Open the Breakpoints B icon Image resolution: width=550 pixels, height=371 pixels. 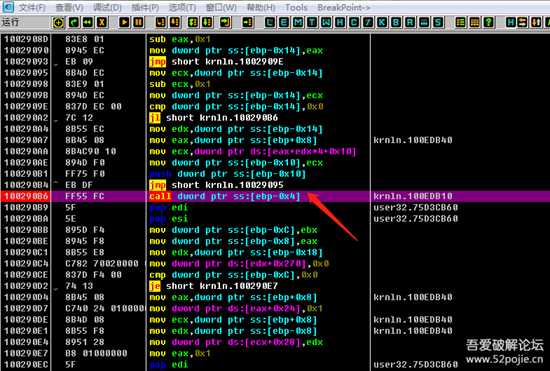[x=396, y=22]
